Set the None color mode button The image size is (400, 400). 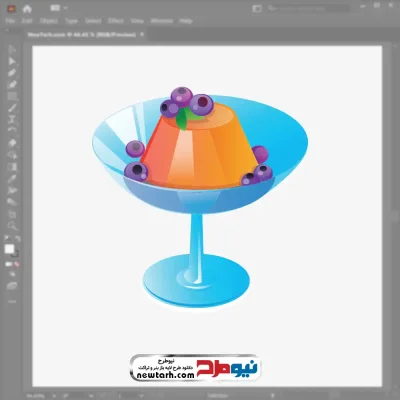17,264
